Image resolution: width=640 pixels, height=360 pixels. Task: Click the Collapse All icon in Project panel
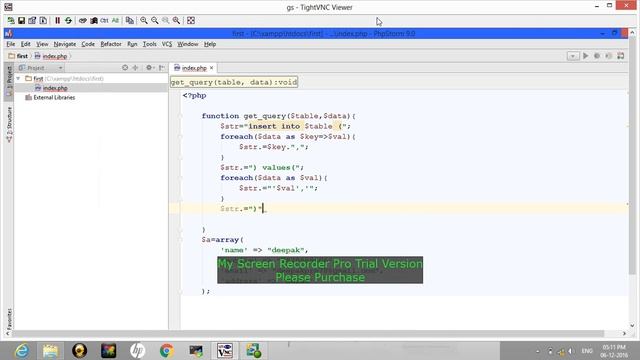(x=135, y=68)
